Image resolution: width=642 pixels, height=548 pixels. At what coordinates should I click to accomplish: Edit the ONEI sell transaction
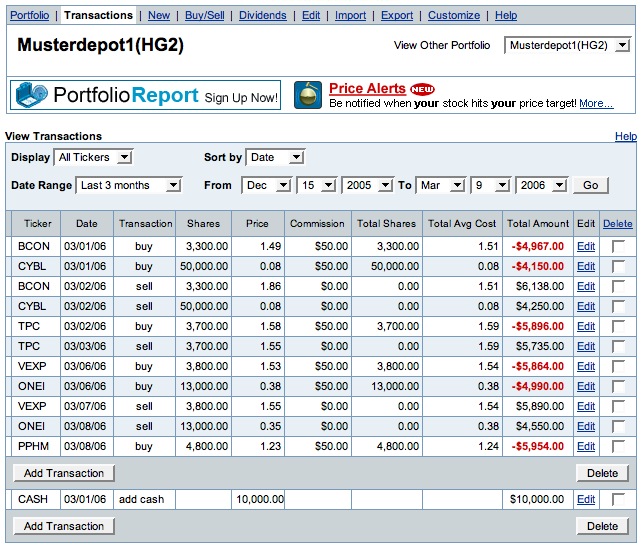[586, 426]
